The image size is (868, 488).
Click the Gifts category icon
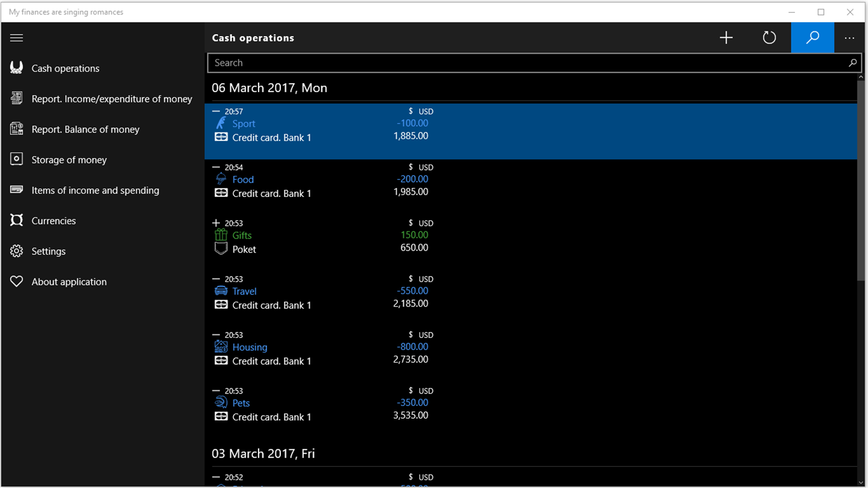point(221,235)
